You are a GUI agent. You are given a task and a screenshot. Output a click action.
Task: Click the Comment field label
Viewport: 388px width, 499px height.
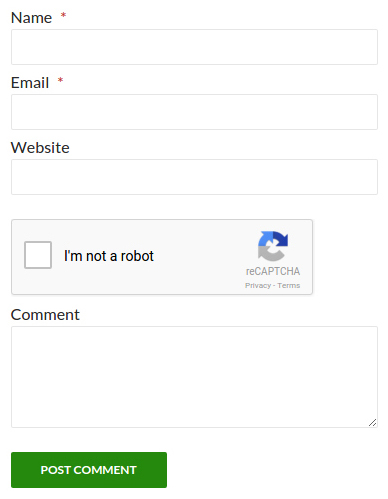pyautogui.click(x=45, y=315)
